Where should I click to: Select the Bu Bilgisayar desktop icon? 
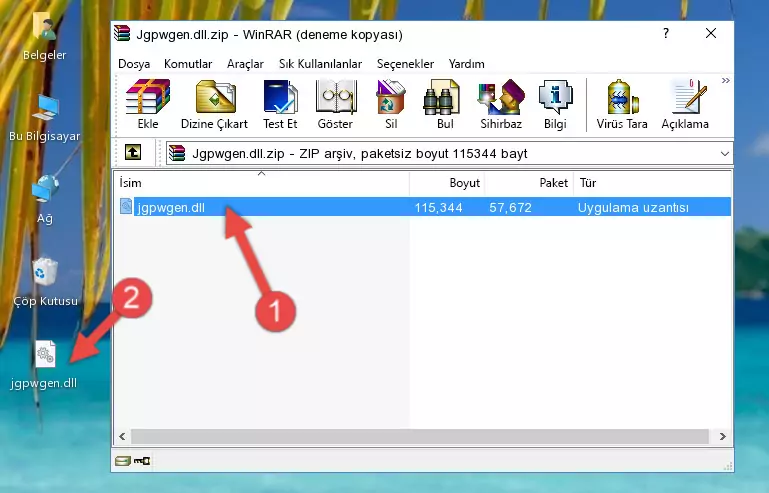(x=44, y=118)
